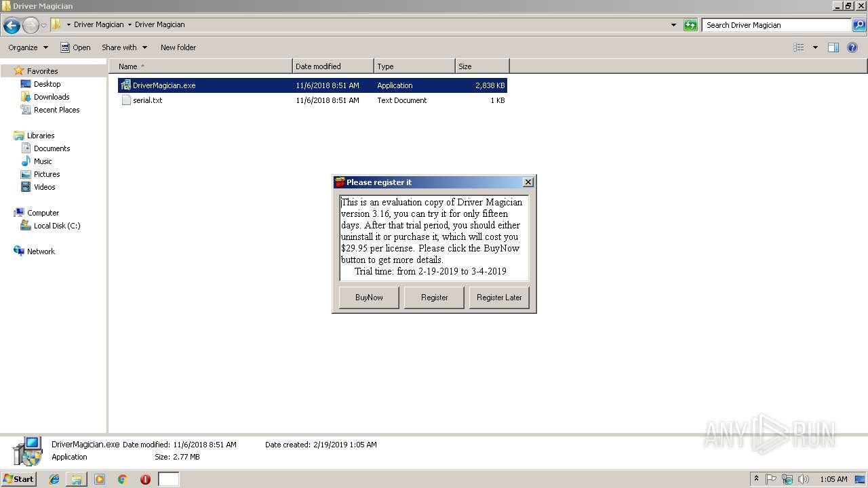Open recent locations dropdown next to Forward
This screenshot has height=488, width=868.
tap(44, 25)
